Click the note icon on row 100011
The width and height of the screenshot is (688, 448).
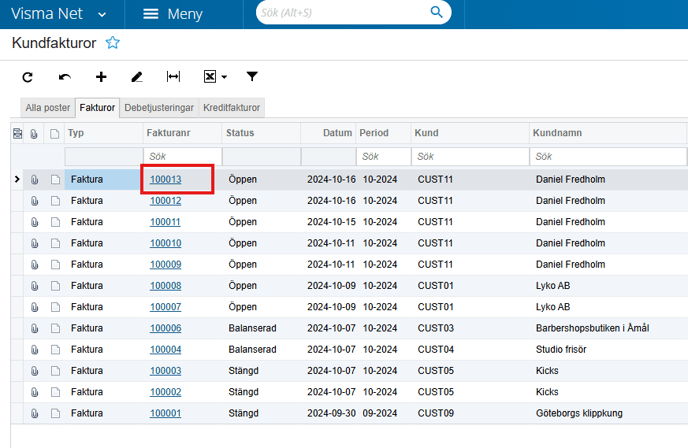[x=55, y=222]
